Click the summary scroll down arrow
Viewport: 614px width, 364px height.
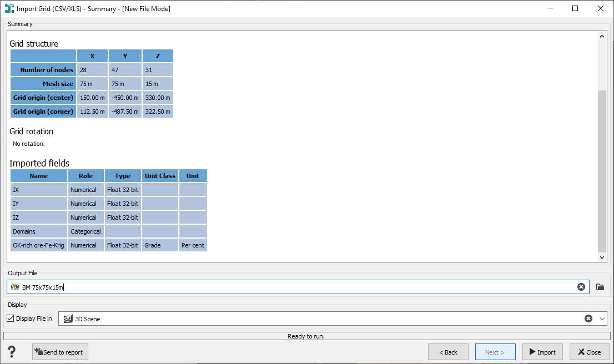pyautogui.click(x=602, y=257)
